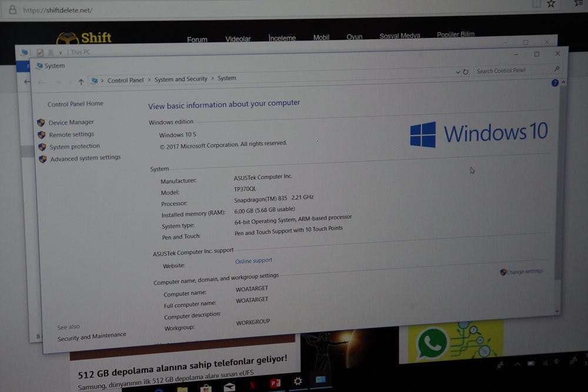
Task: Open Device Manager from the sidebar
Action: pos(71,122)
